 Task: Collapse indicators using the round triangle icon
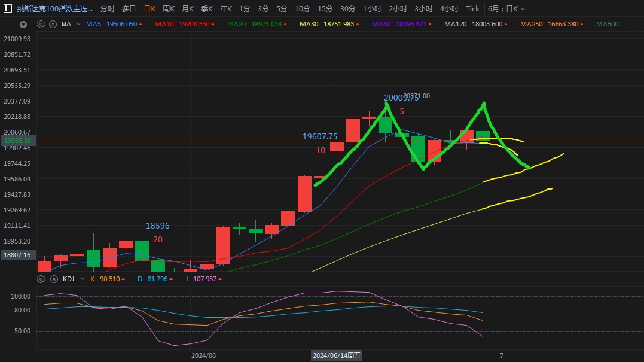[23, 25]
